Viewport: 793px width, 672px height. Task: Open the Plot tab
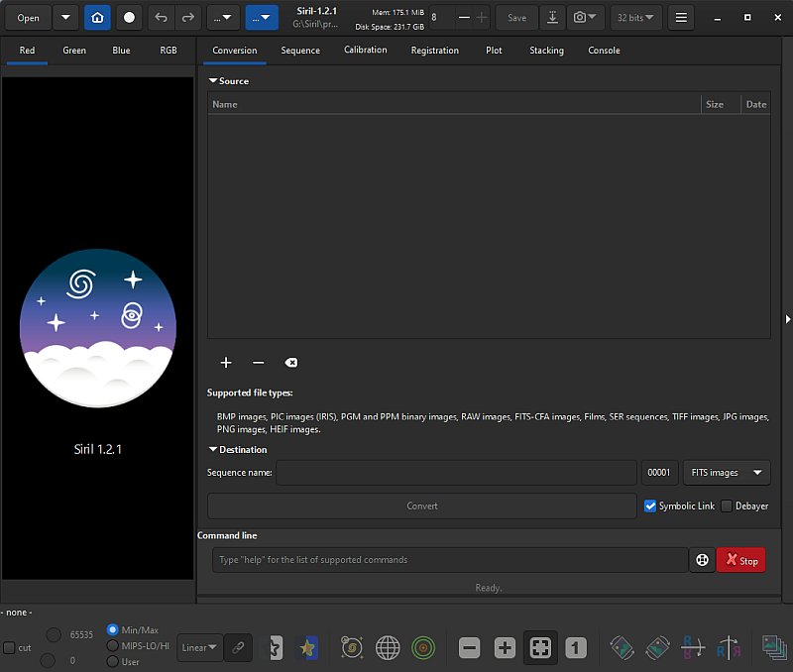(494, 51)
